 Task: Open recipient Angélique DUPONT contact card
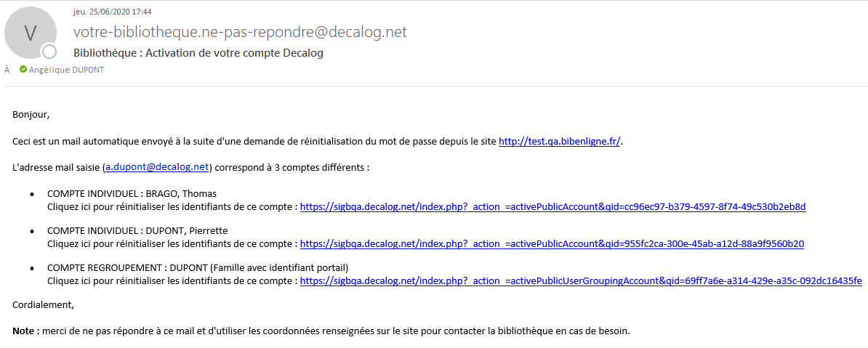pos(66,70)
